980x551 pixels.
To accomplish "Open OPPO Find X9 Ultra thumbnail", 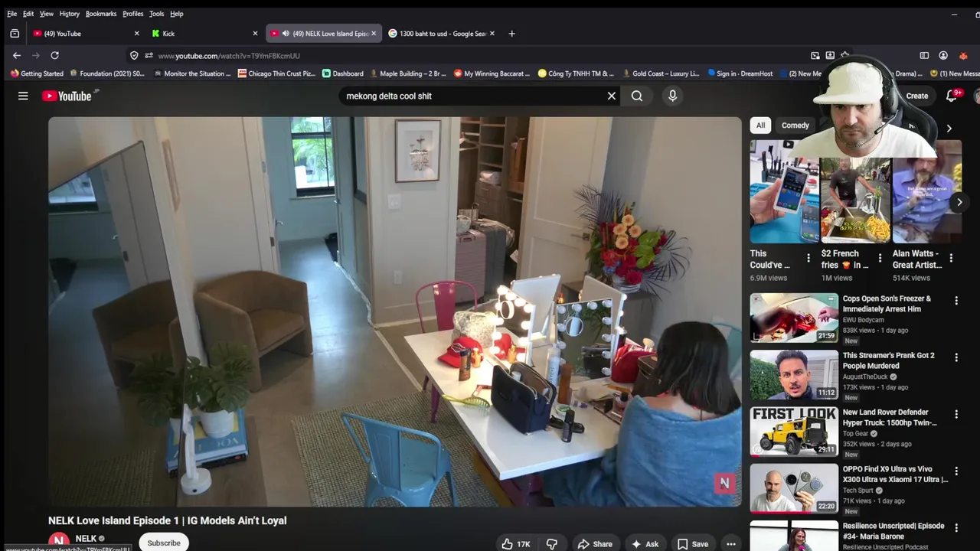I will coord(794,487).
